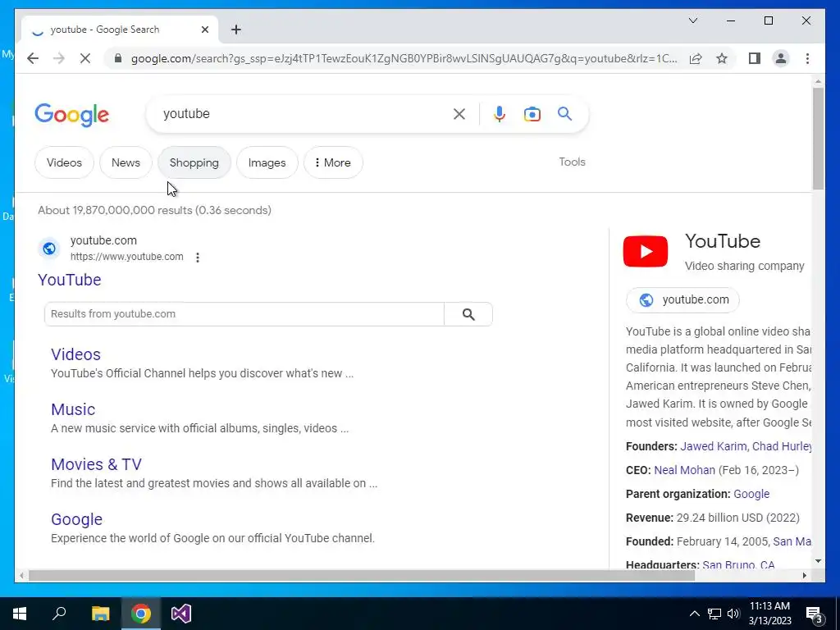Open Neal Mohan CEO link
The width and height of the screenshot is (840, 630).
click(685, 470)
